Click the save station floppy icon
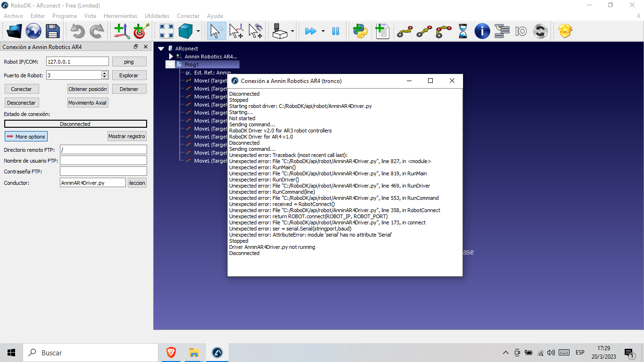644x362 pixels. 52,31
